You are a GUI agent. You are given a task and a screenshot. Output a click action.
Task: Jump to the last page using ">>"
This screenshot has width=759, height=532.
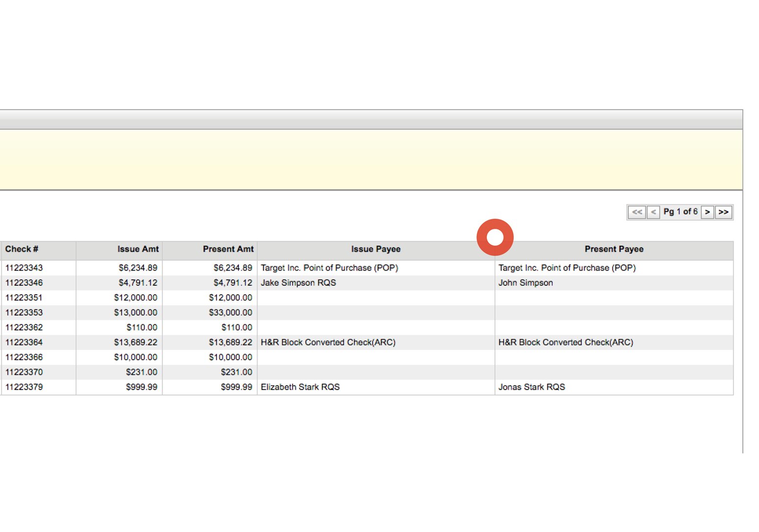(x=723, y=211)
